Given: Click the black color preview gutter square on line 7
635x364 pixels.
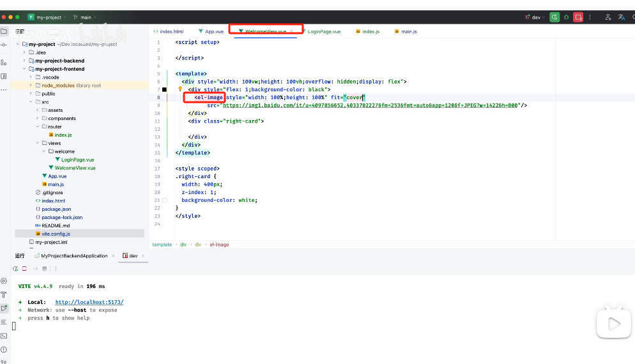Looking at the screenshot, I should [164, 89].
